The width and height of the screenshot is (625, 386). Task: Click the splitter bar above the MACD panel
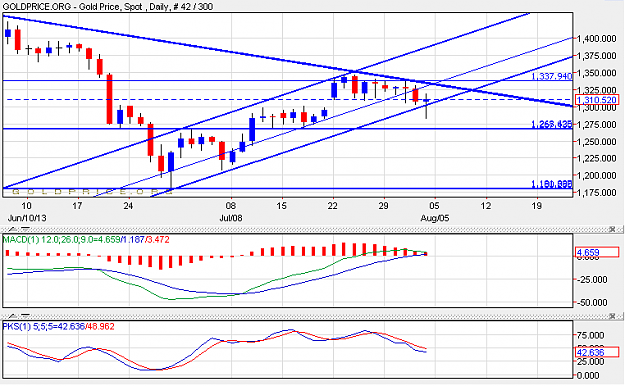tap(312, 230)
